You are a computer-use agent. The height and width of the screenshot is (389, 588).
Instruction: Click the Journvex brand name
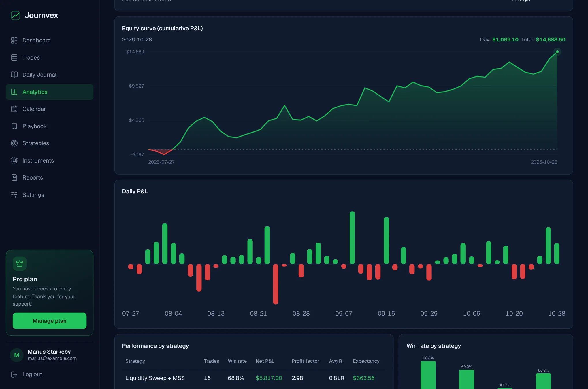tap(42, 15)
